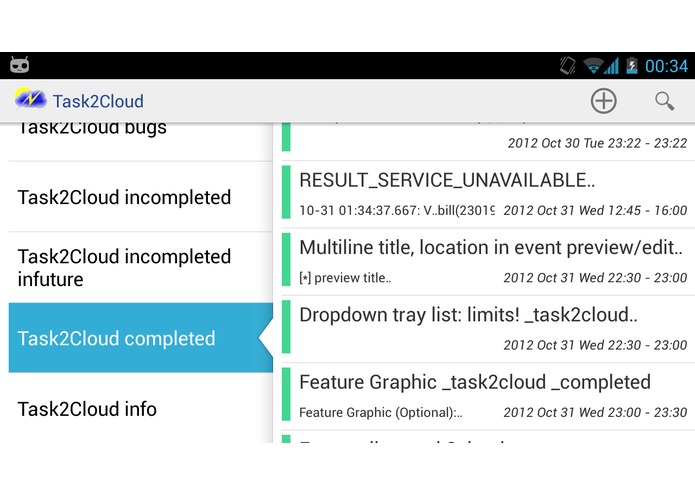
Task: Tap the 2012 Oct 31 Wed 12:45 - 16:00 time
Action: (x=595, y=210)
